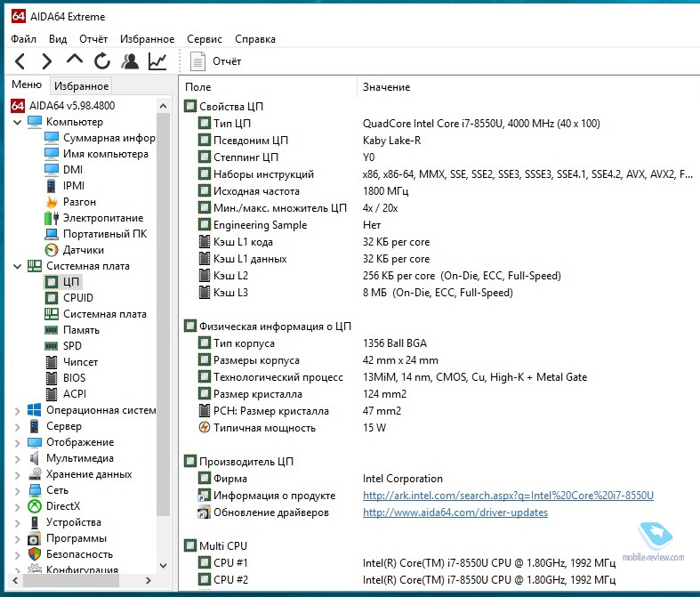Open the Память memory item
The image size is (700, 597).
pos(72,330)
